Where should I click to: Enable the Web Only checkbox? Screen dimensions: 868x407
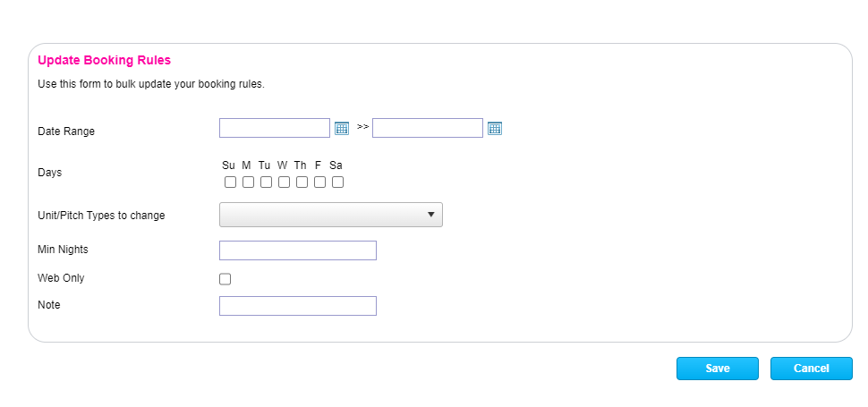(226, 279)
